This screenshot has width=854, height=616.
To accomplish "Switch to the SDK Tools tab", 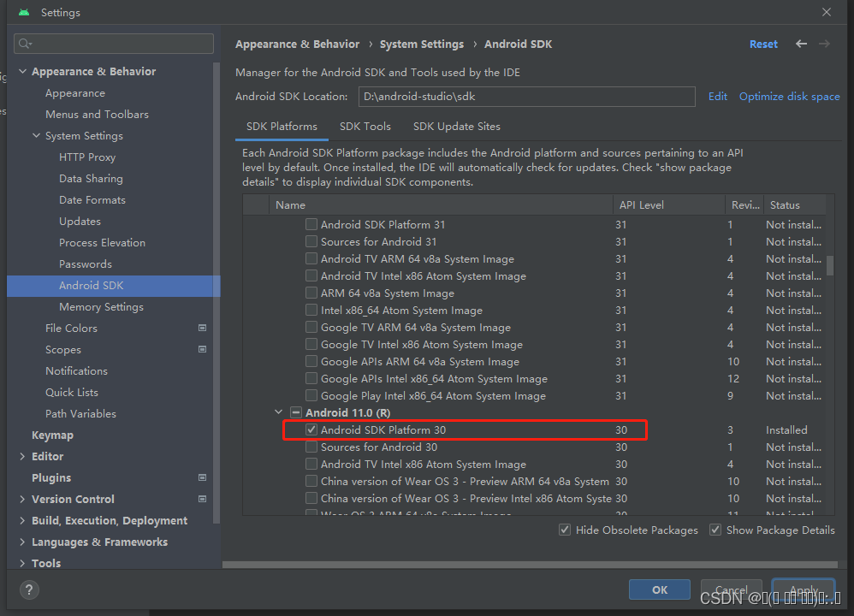I will 365,127.
